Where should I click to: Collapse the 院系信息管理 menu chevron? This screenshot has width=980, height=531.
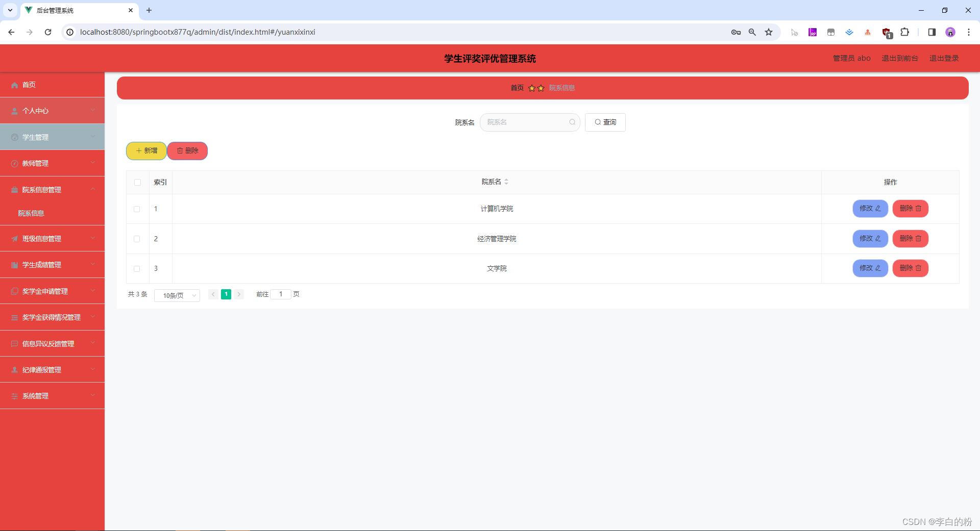click(x=93, y=189)
